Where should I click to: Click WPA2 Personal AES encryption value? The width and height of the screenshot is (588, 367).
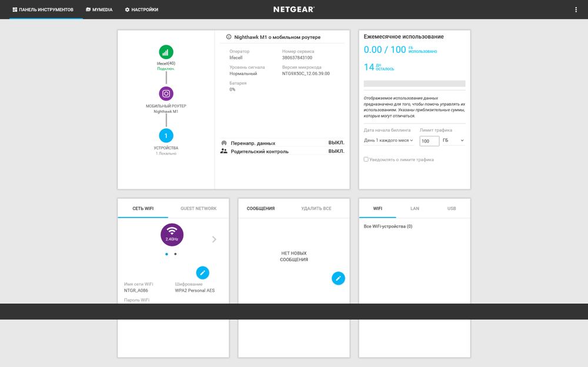coord(195,291)
